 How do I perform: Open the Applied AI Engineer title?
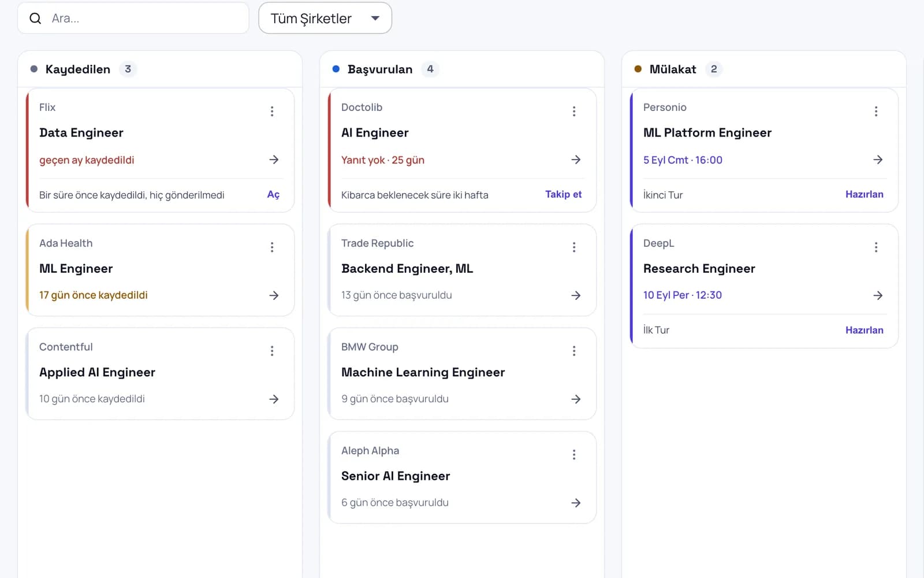point(97,372)
